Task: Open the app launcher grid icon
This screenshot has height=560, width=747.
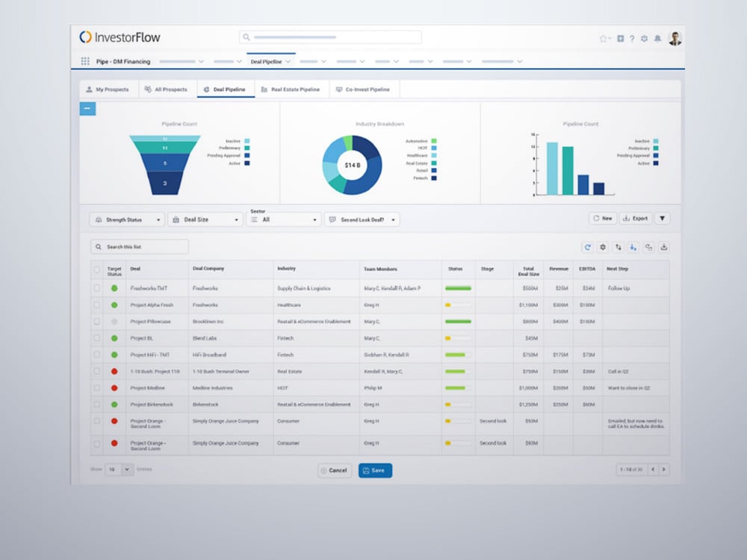Action: [x=85, y=62]
